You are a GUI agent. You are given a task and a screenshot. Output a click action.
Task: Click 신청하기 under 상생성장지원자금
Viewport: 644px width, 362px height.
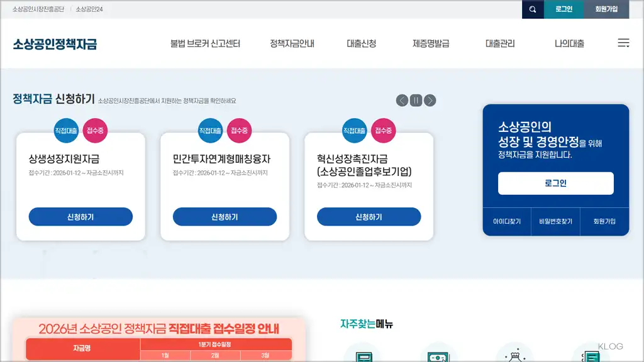pyautogui.click(x=79, y=216)
